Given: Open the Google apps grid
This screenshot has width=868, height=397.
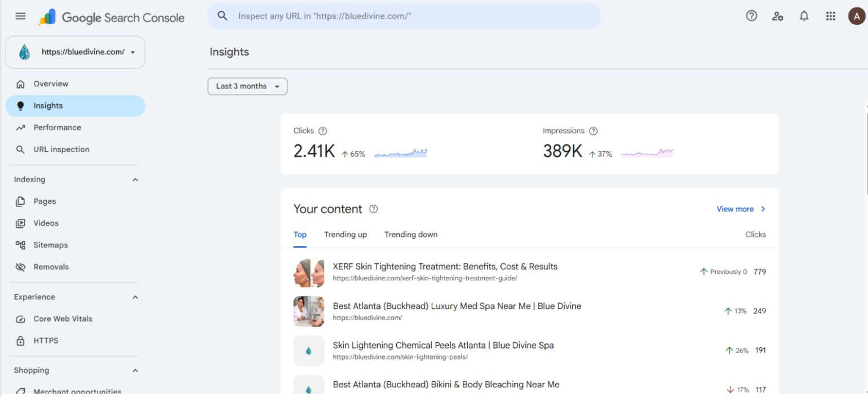Looking at the screenshot, I should (x=831, y=16).
